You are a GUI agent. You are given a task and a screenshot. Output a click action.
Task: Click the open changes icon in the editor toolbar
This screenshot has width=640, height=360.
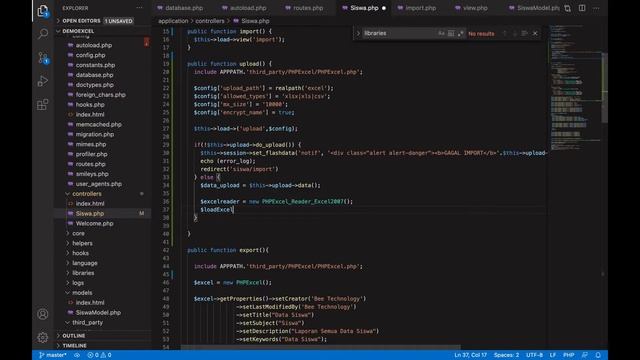(567, 8)
